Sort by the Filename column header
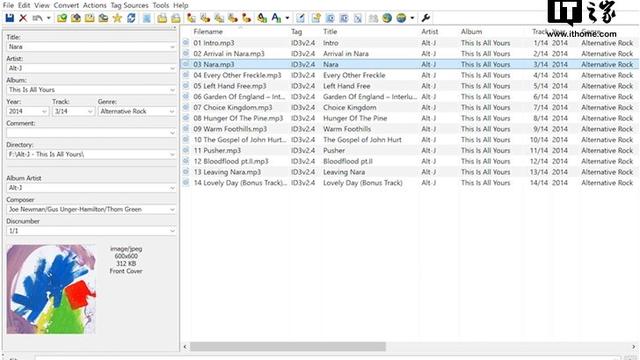The height and width of the screenshot is (360, 640). [x=208, y=31]
